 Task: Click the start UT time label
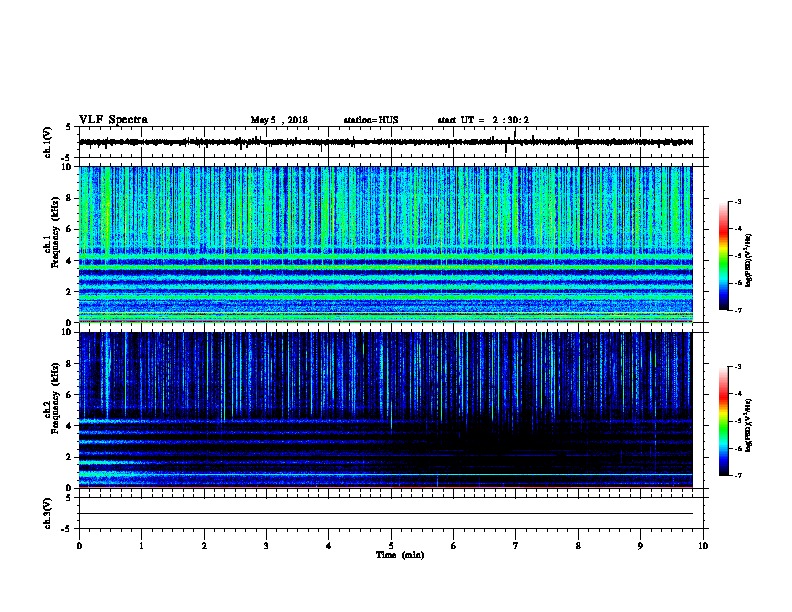pos(483,120)
